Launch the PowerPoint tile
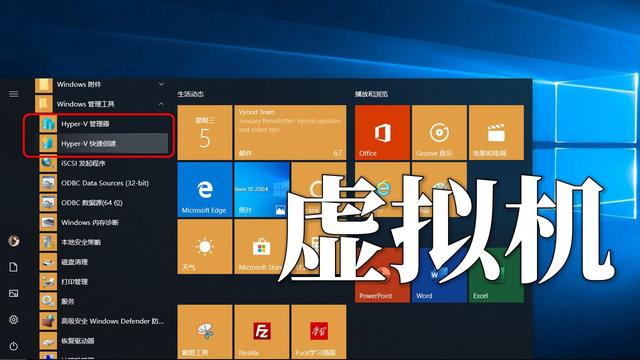This screenshot has width=640, height=360. click(x=382, y=275)
